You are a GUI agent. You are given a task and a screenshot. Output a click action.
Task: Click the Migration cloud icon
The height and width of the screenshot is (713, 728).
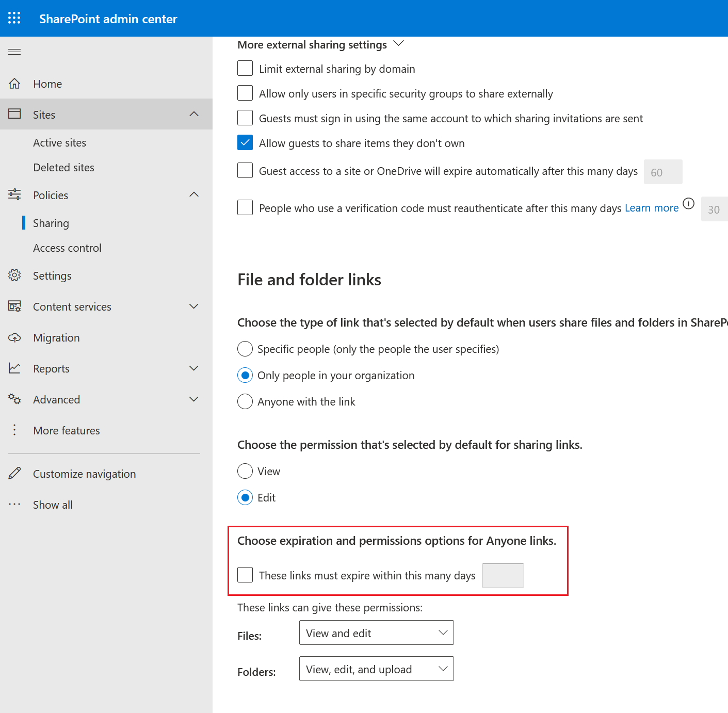click(14, 337)
